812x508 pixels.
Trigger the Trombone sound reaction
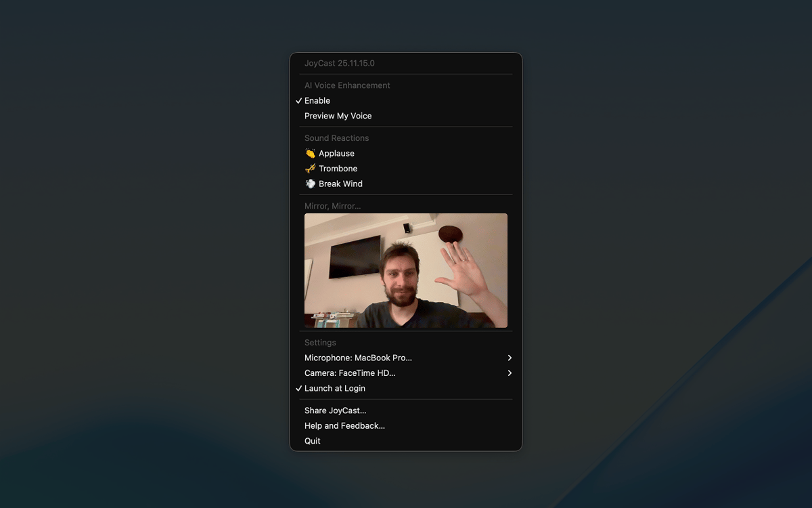coord(338,169)
